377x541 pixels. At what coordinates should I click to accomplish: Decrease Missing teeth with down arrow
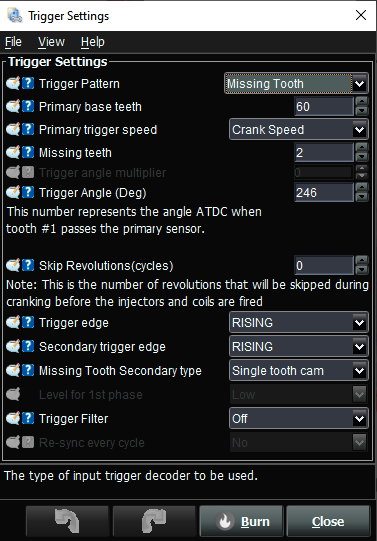point(361,157)
